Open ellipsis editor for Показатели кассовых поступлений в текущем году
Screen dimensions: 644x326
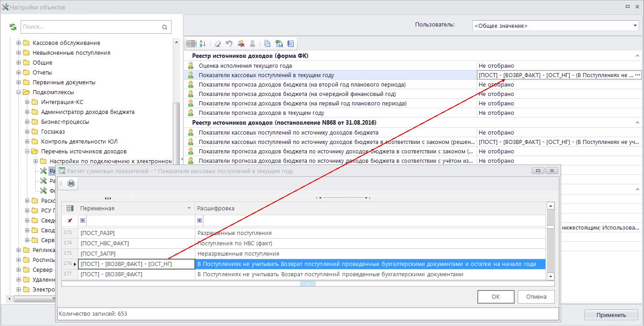(x=638, y=75)
